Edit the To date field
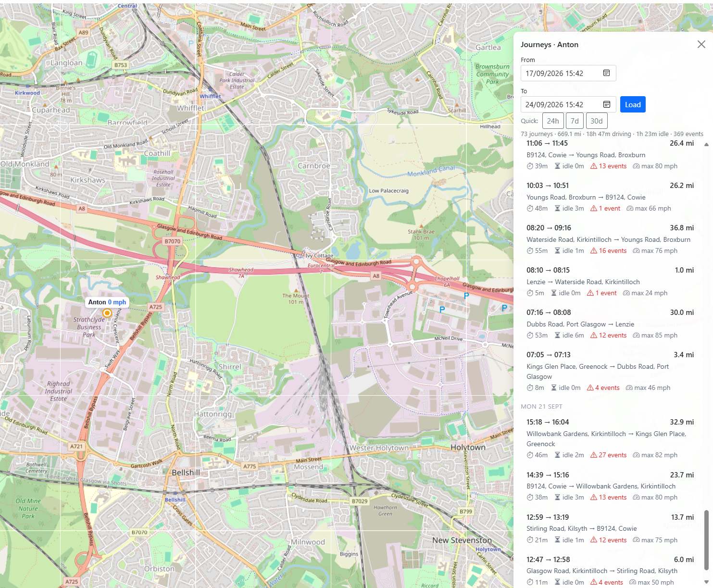 tap(568, 104)
